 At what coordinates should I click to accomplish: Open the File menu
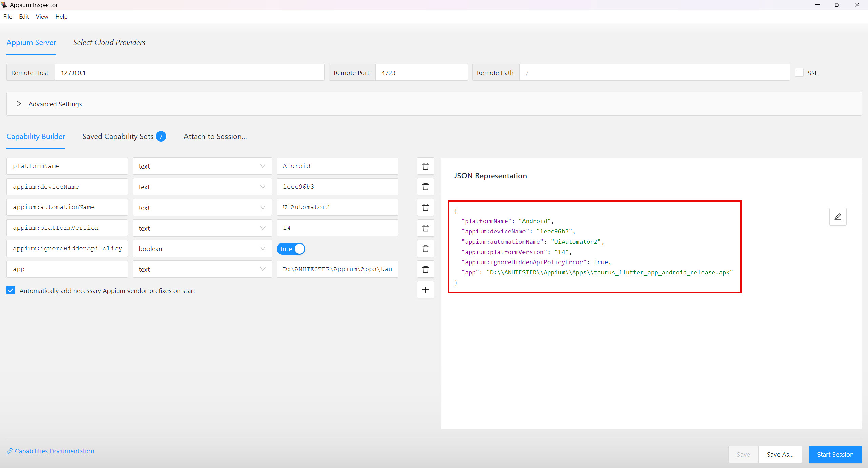coord(7,17)
